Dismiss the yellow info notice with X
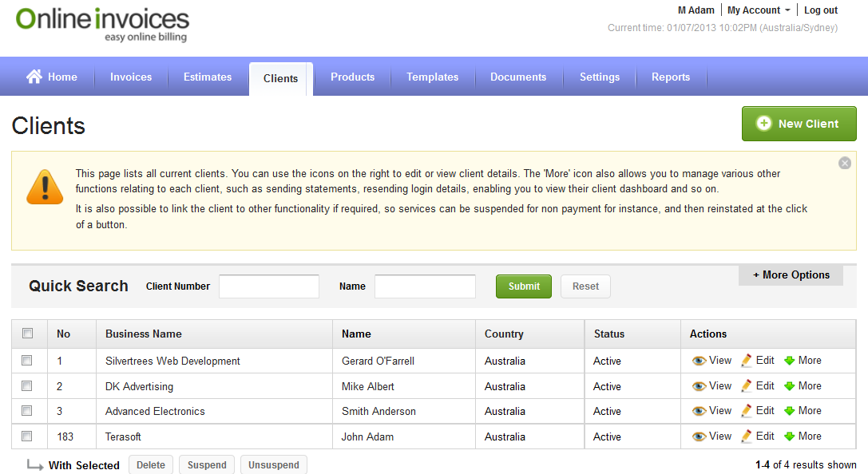The height and width of the screenshot is (474, 868). pos(845,163)
